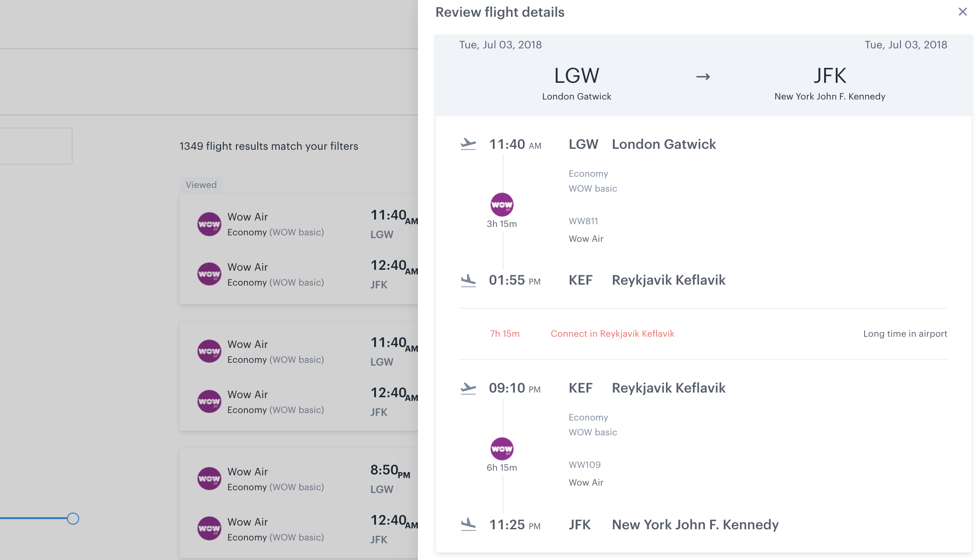Click the empty input box on the left
Viewport: 980px width, 560px height.
point(36,146)
